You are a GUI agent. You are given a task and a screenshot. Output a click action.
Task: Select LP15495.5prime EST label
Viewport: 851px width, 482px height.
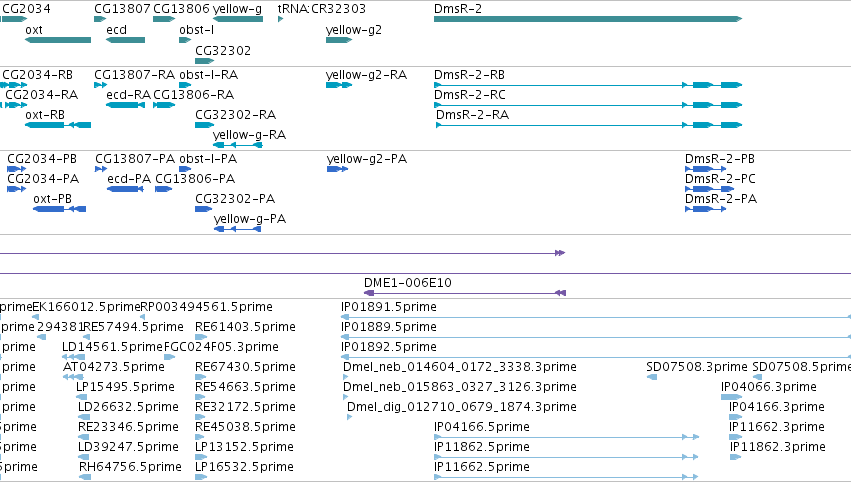(125, 387)
